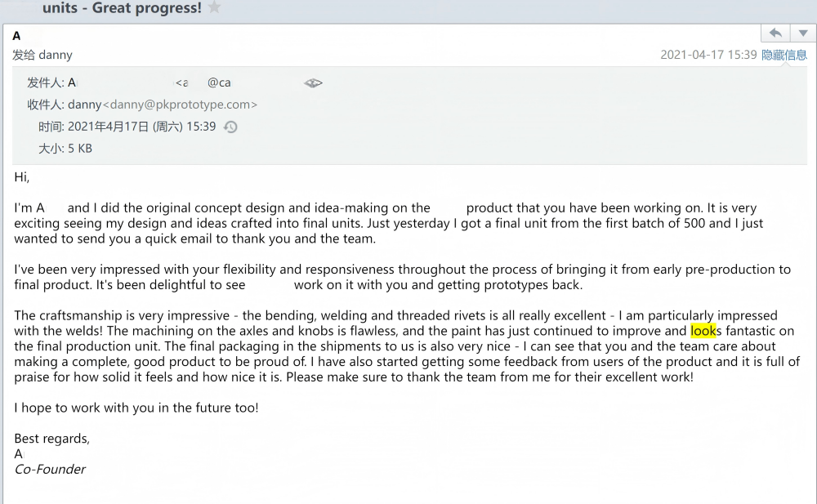
Task: Click the 'Hi,' greeting line
Action: (22, 176)
